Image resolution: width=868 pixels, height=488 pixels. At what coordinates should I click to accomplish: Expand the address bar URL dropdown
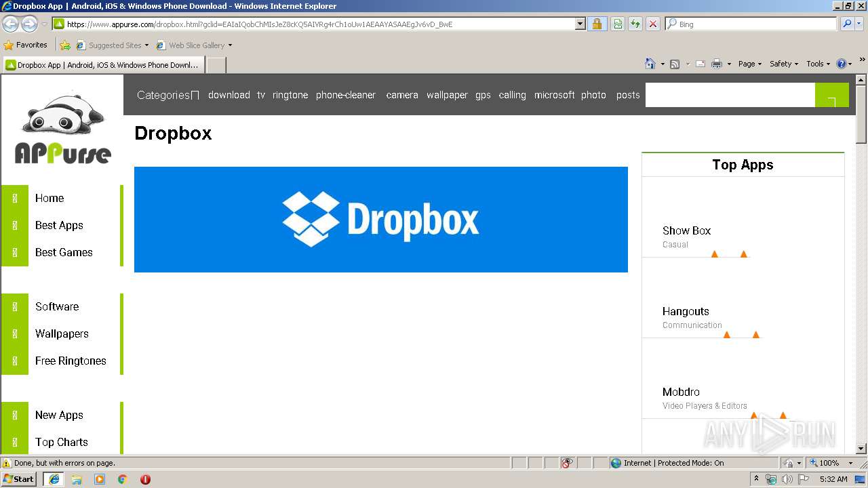coord(580,24)
